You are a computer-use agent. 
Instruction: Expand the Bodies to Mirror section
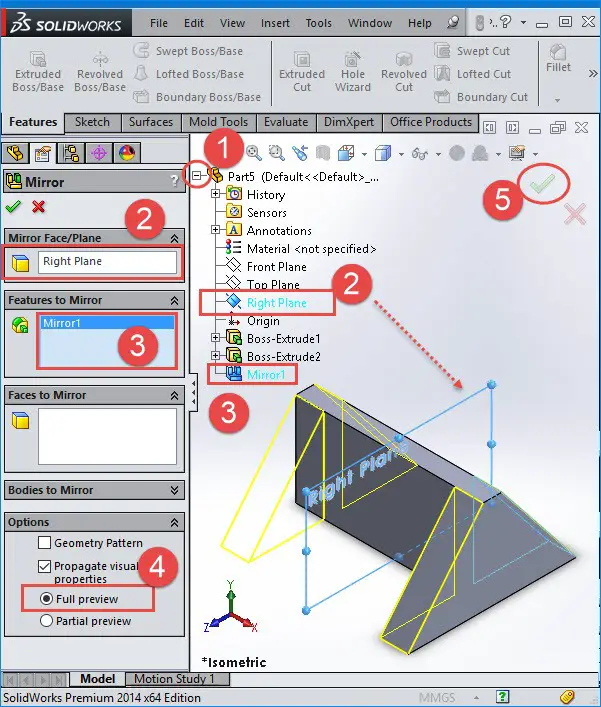(174, 490)
